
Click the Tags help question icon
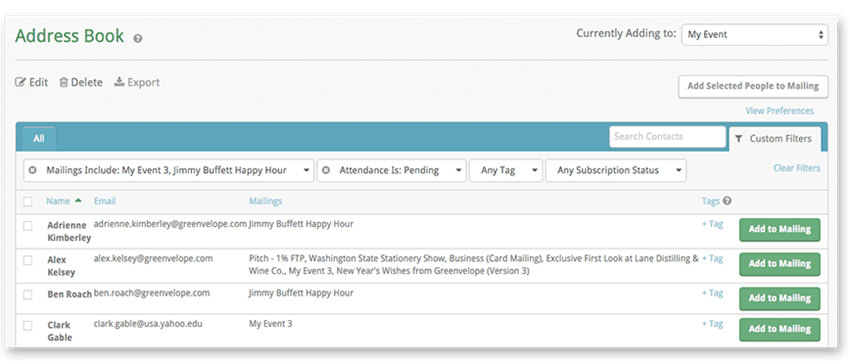tap(727, 201)
